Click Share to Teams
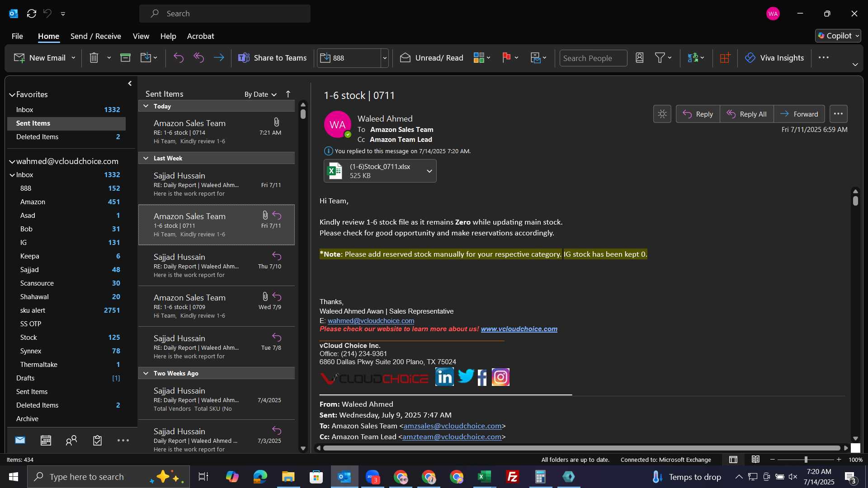 pyautogui.click(x=272, y=58)
